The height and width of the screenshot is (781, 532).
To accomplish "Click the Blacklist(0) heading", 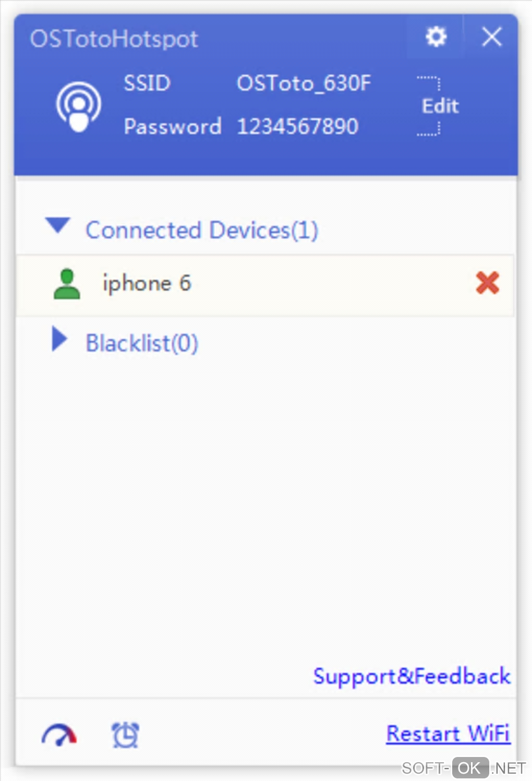I will click(x=142, y=343).
